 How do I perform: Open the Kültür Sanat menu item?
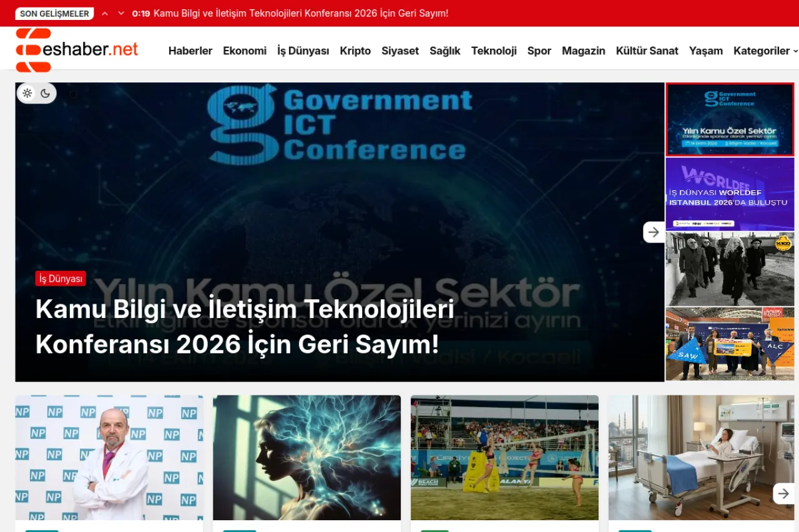tap(647, 51)
